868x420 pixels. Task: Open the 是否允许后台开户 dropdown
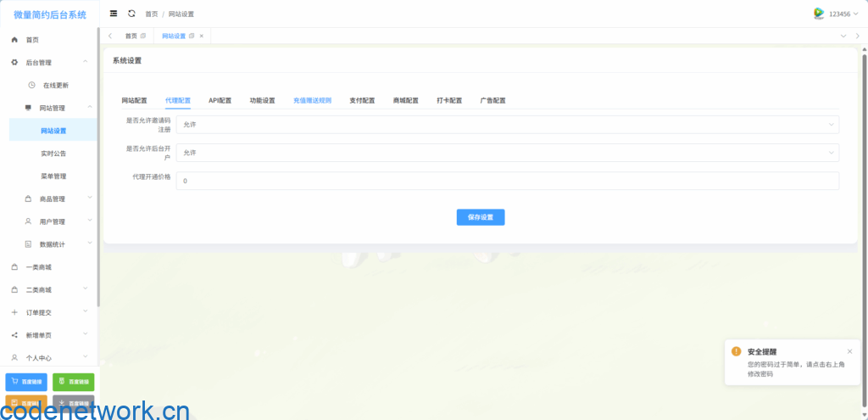[x=507, y=153]
